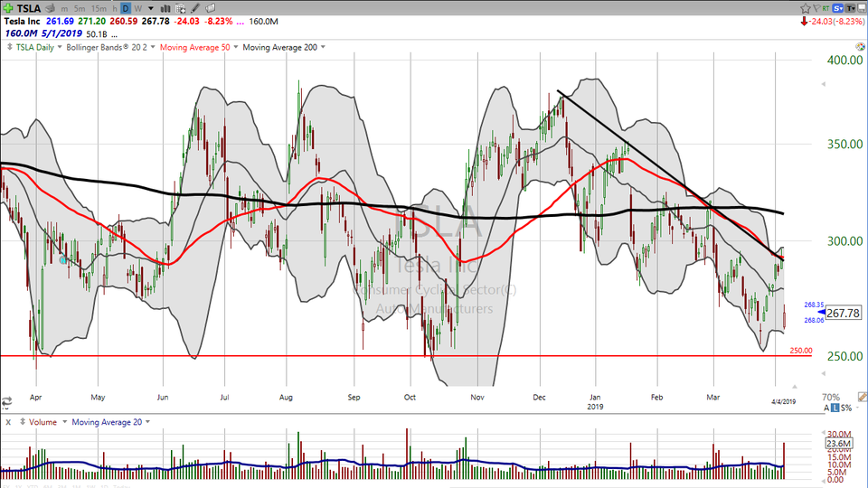This screenshot has width=868, height=488.
Task: Click the 23.6M volume value label
Action: tap(838, 444)
